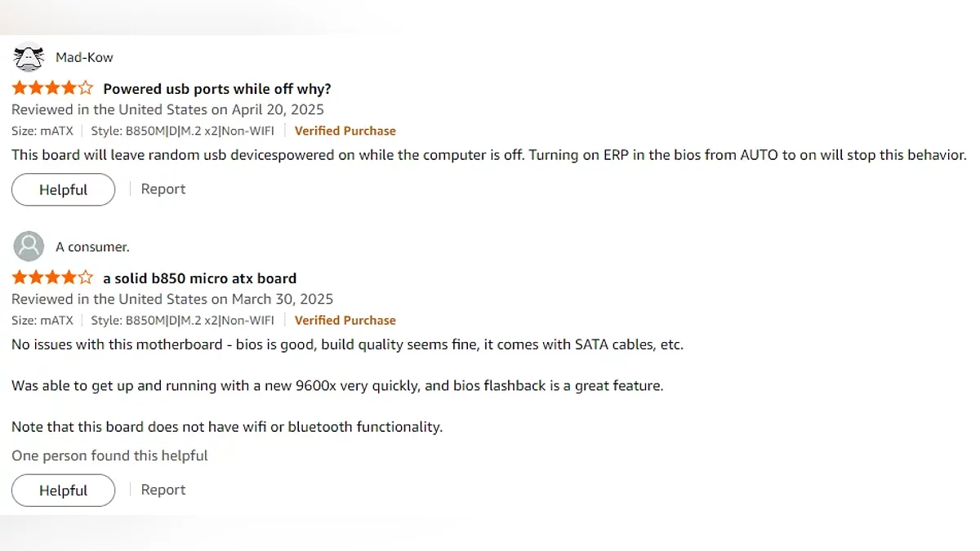Click the note about no wifi or bluetooth
This screenshot has height=551, width=980.
click(x=227, y=426)
